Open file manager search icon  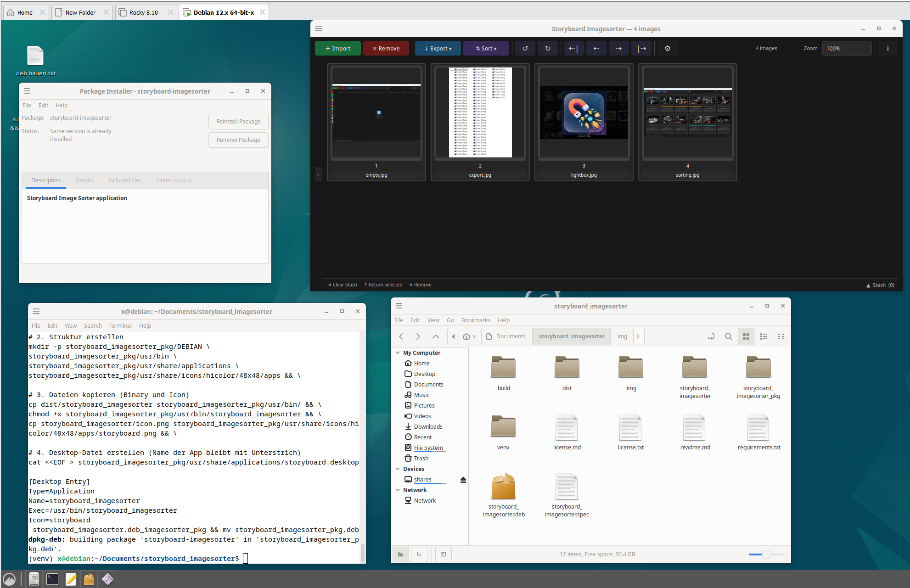point(728,336)
